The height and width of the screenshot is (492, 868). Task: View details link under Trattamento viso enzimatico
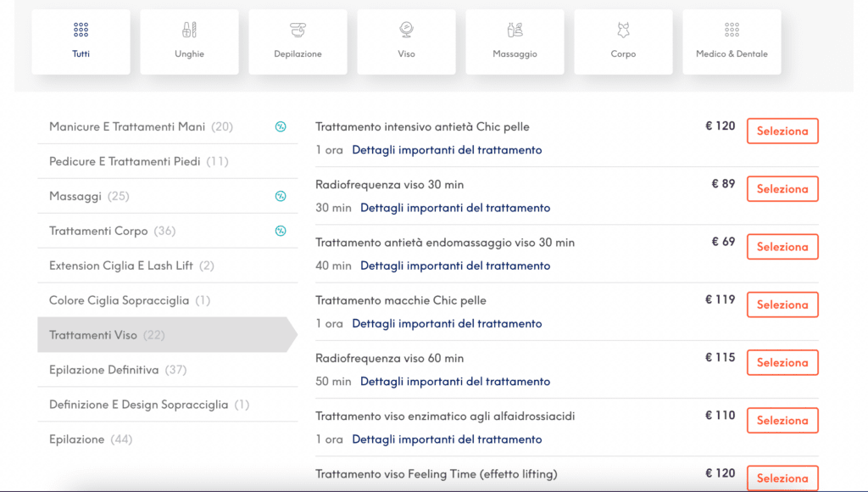tap(447, 439)
